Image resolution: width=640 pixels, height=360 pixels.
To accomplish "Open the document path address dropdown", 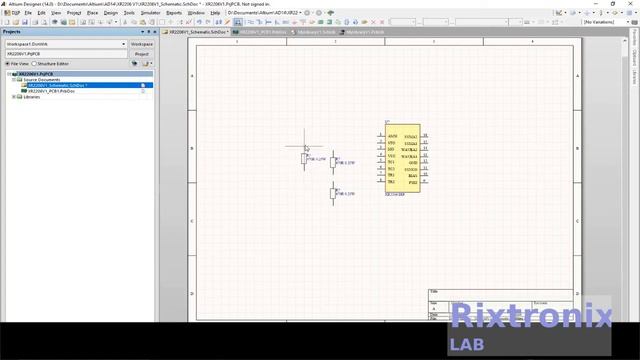I will pyautogui.click(x=300, y=13).
